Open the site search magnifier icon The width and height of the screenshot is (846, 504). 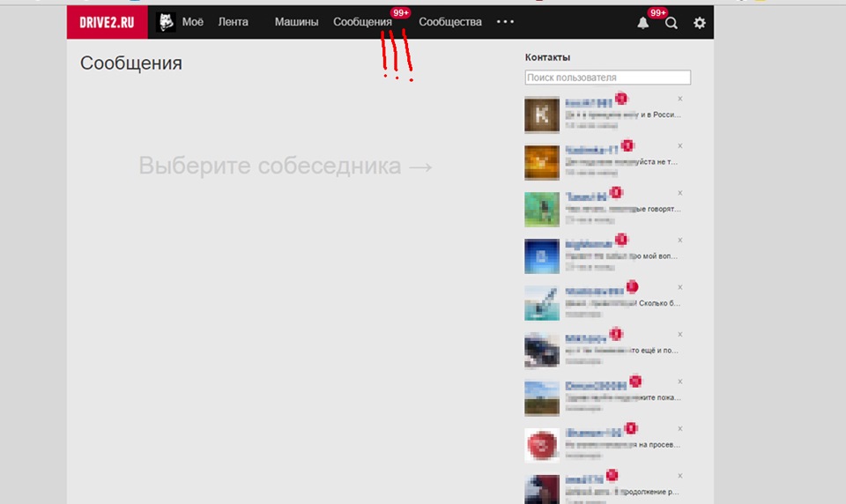672,23
